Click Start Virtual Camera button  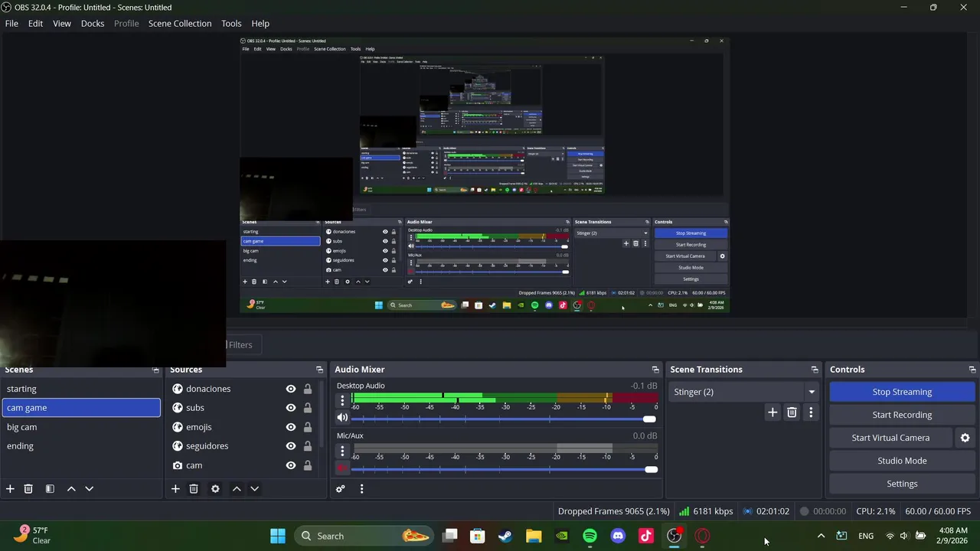click(890, 438)
